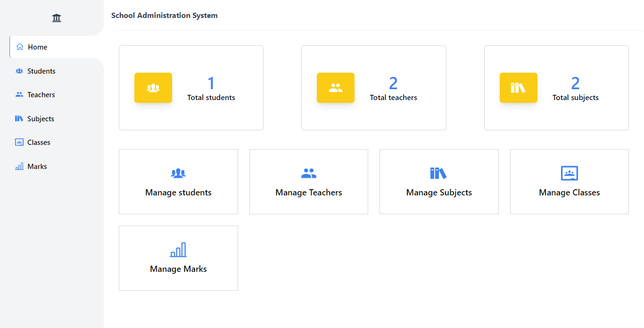The height and width of the screenshot is (328, 644).
Task: Click the Teachers icon in the sidebar
Action: 18,94
